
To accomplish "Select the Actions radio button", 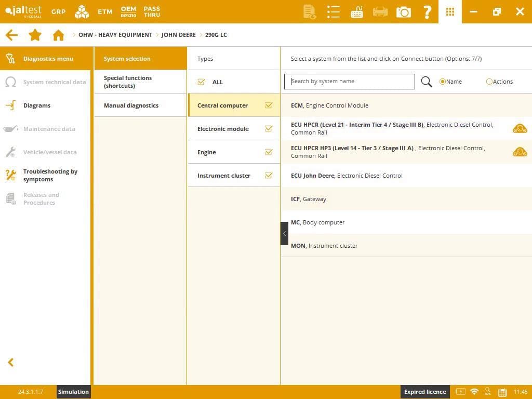I will 489,82.
